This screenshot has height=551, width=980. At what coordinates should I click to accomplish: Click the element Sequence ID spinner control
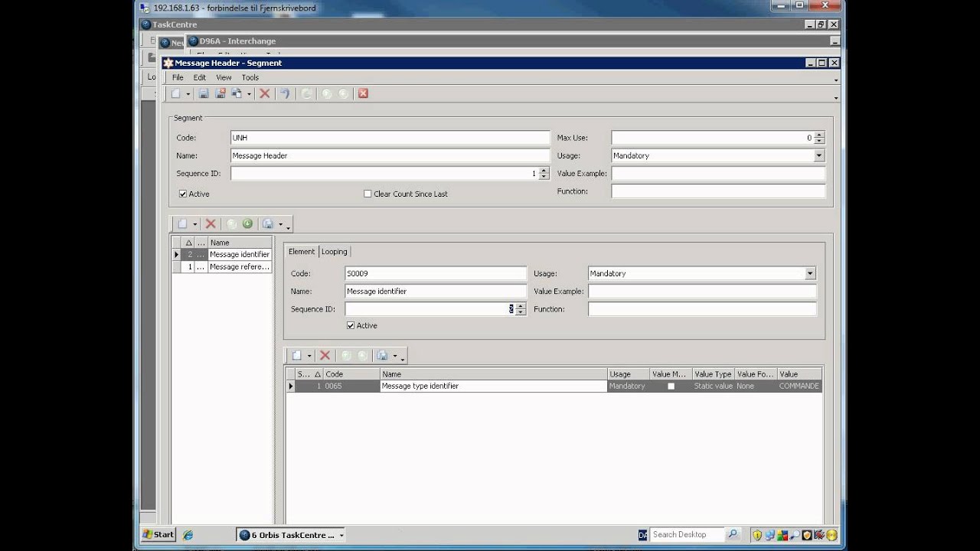[x=521, y=309]
